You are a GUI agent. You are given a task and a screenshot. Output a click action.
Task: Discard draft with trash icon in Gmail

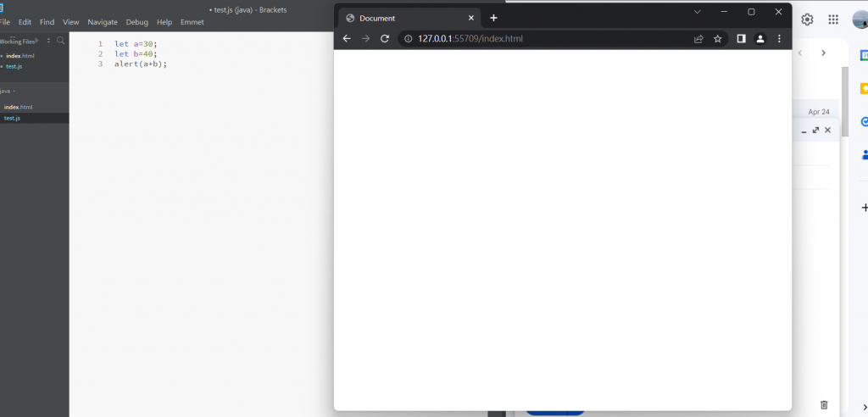(x=824, y=405)
